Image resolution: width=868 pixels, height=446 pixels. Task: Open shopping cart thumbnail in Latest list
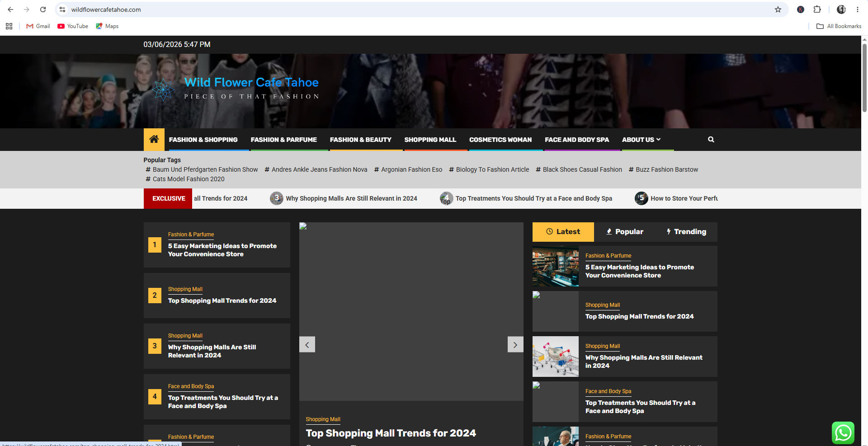(556, 357)
